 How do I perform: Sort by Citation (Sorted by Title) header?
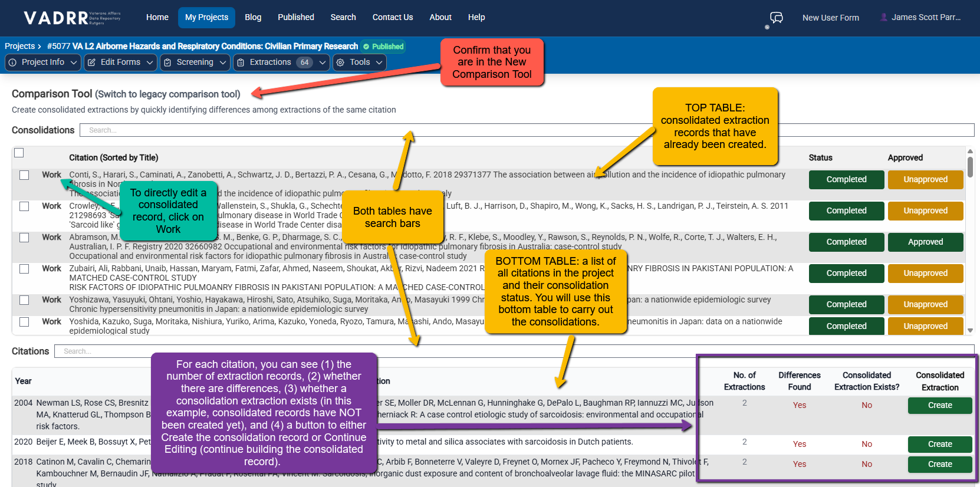(113, 158)
